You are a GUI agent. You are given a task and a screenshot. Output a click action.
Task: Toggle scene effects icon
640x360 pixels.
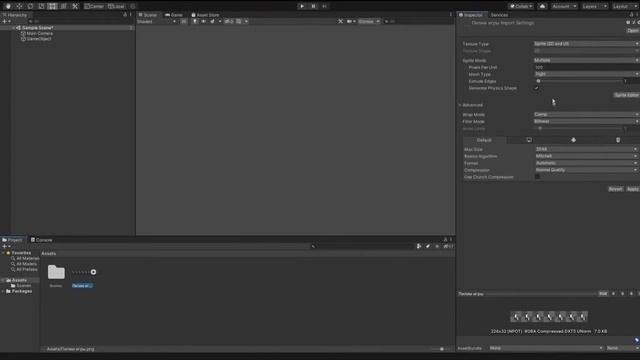[x=213, y=21]
